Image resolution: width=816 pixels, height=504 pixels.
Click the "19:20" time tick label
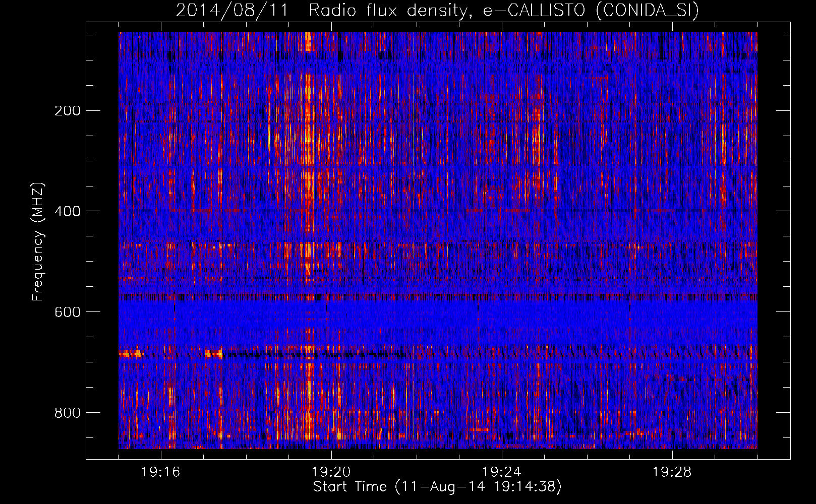point(331,472)
